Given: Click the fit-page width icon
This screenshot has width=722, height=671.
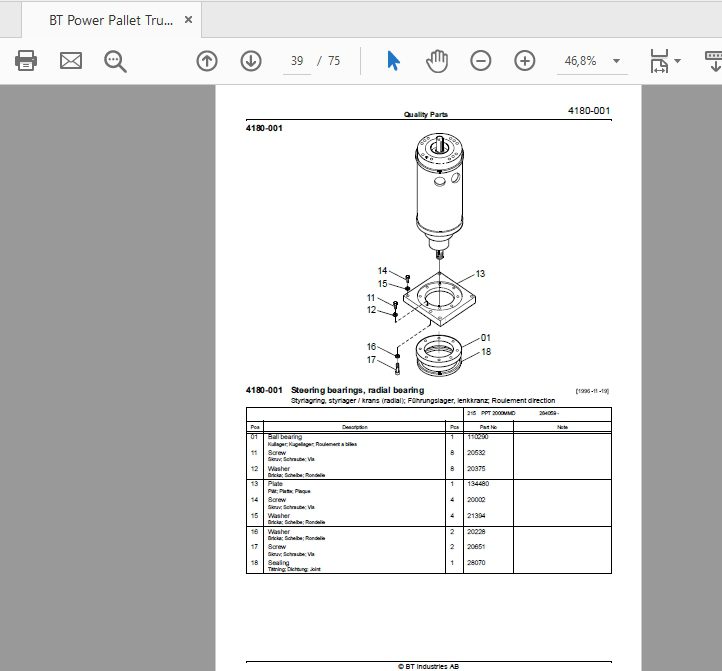Looking at the screenshot, I should (659, 61).
